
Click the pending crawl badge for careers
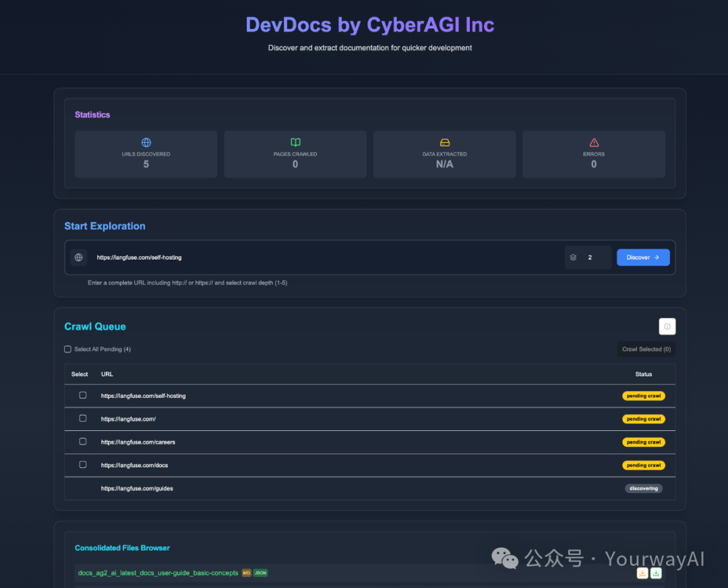644,442
